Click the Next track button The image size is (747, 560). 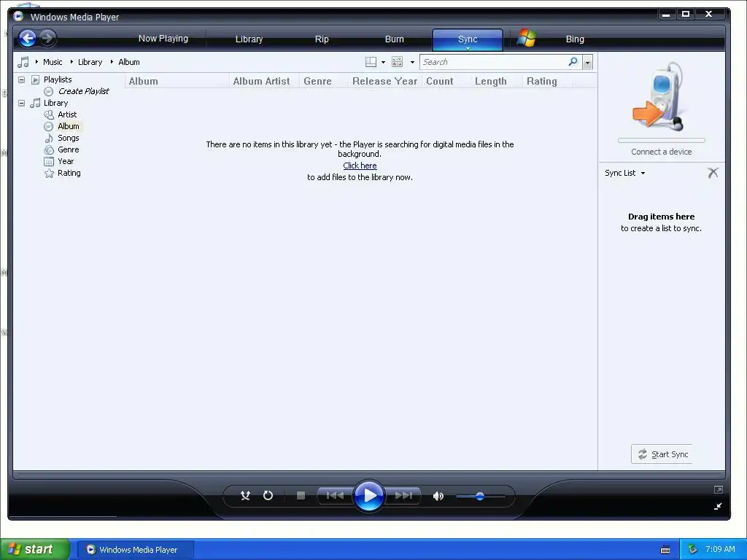[x=403, y=496]
